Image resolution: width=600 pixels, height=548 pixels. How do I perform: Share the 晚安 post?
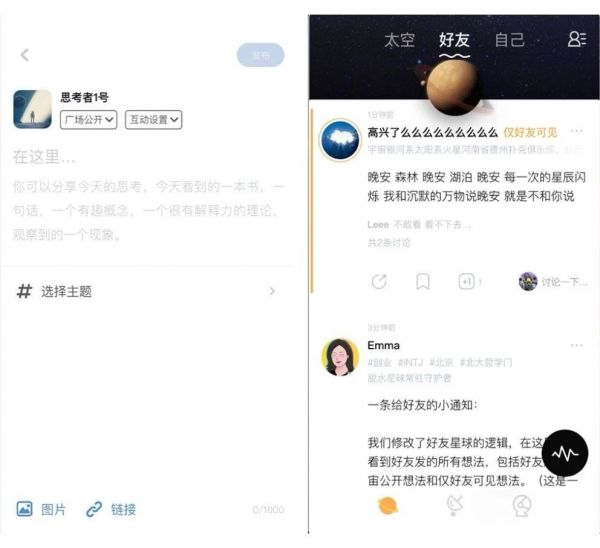point(379,282)
